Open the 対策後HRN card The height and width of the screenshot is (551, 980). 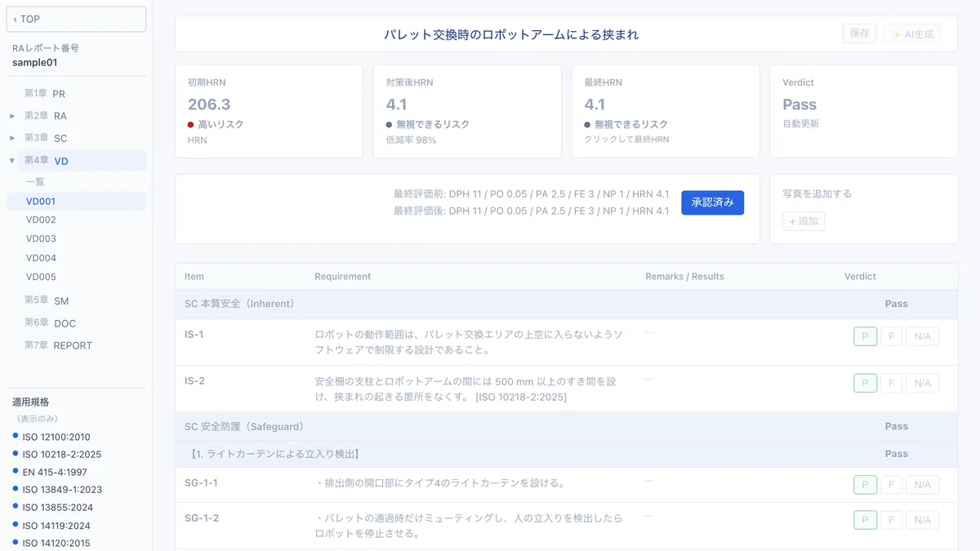point(467,112)
